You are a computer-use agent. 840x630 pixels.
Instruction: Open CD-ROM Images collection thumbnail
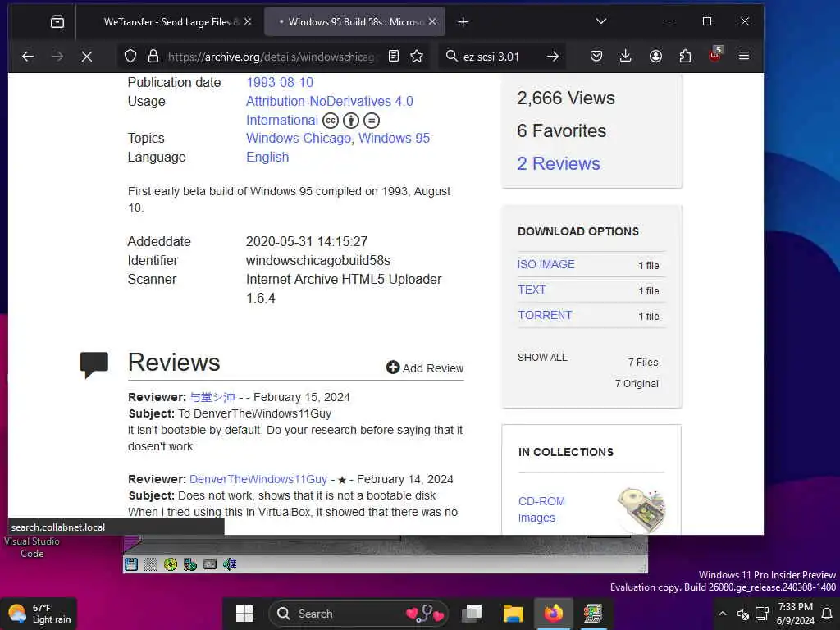pyautogui.click(x=641, y=509)
